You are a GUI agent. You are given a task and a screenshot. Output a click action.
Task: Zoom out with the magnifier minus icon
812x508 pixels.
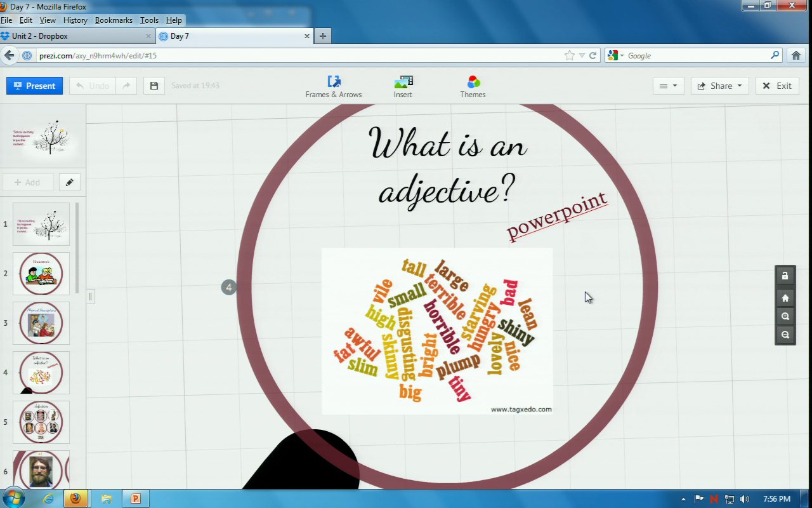tap(785, 335)
